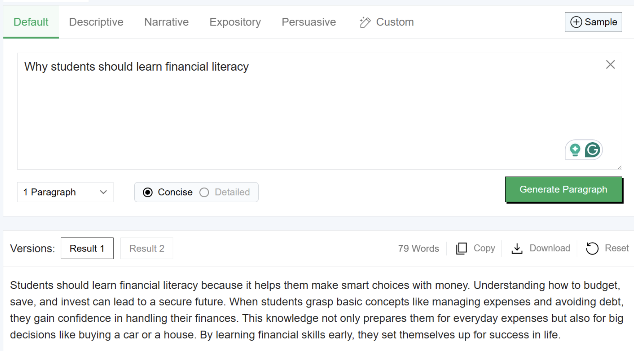Show the Result 1 version
644x355 pixels.
(x=87, y=248)
